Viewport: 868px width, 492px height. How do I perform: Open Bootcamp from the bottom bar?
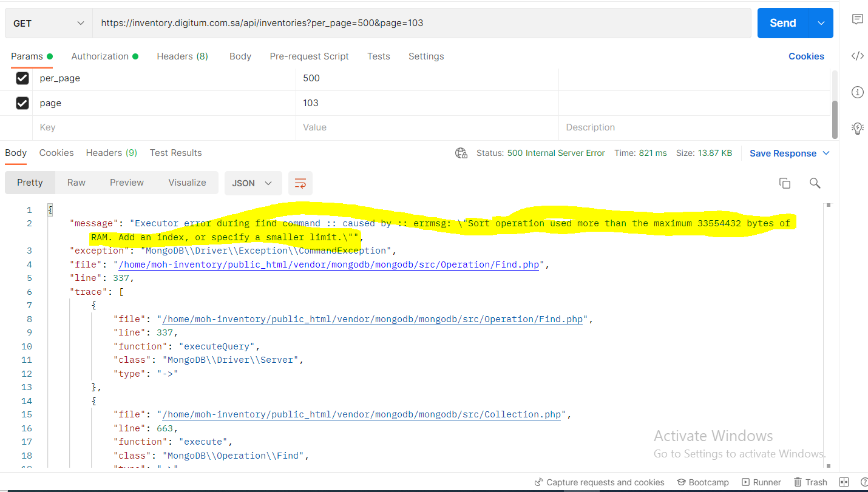point(703,482)
